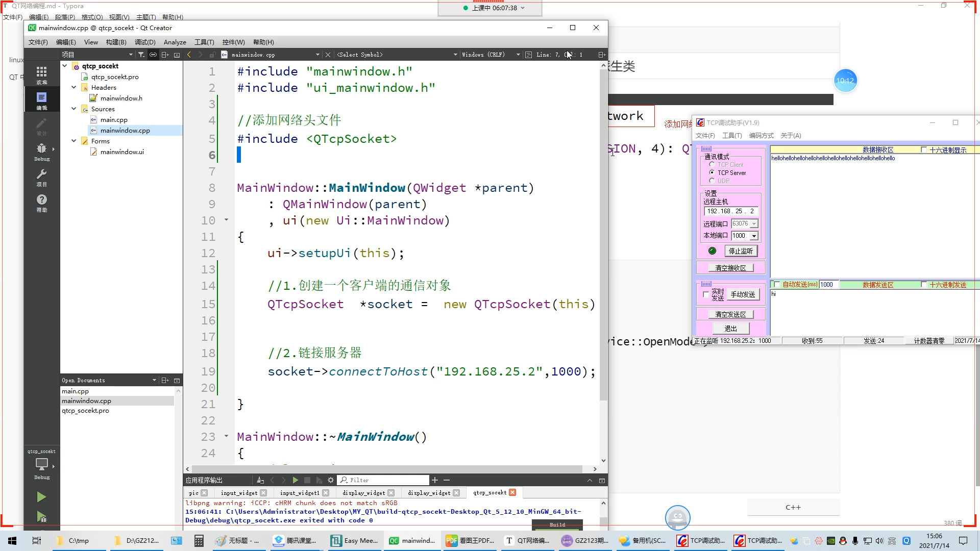980x551 pixels.
Task: Click the editor vertical scrollbar
Action: pyautogui.click(x=603, y=235)
